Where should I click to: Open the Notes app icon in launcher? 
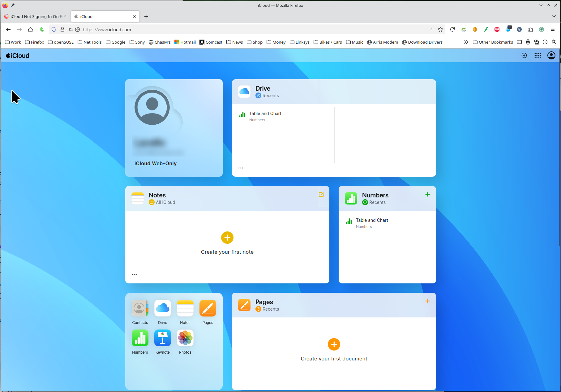coord(185,308)
